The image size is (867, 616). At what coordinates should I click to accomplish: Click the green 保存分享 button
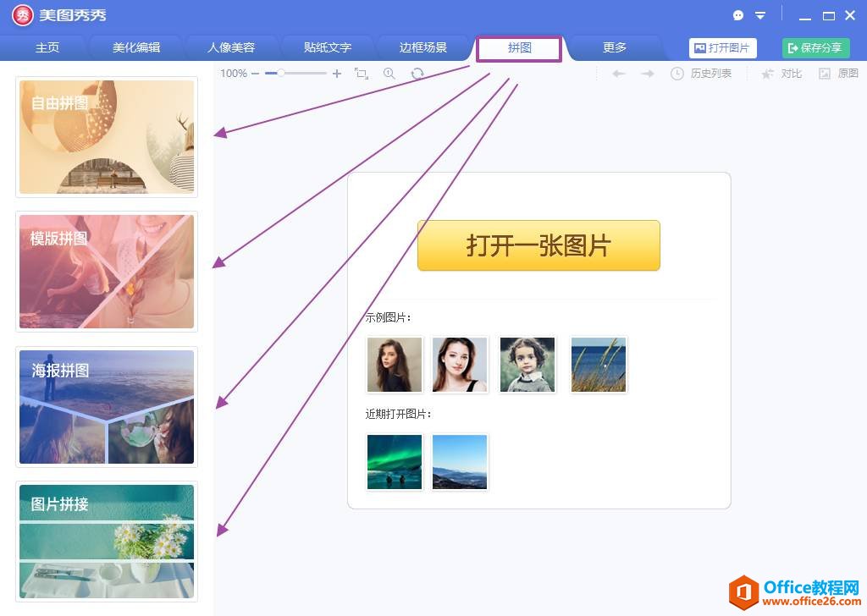[815, 47]
